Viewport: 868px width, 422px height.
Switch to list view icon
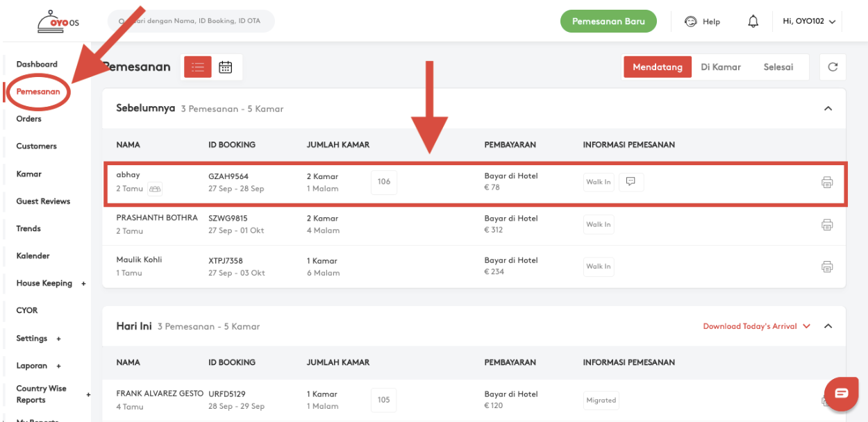coord(198,67)
